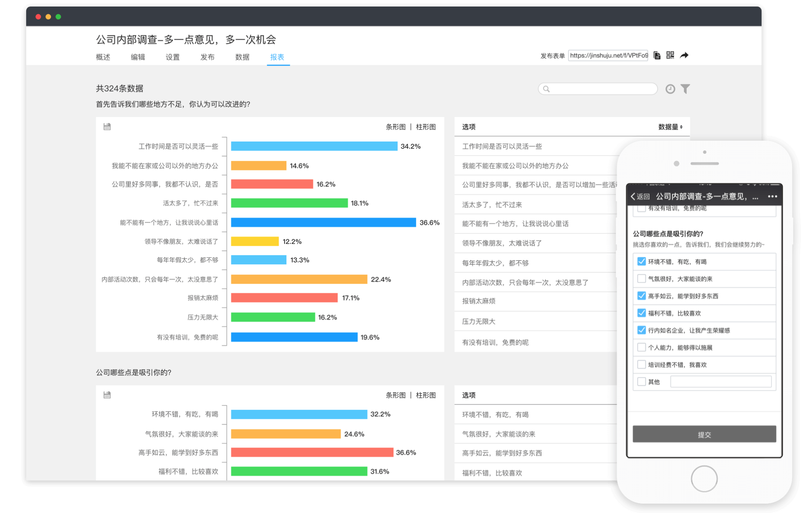Select 条形图 on second chart
The width and height of the screenshot is (812, 513).
coord(395,395)
